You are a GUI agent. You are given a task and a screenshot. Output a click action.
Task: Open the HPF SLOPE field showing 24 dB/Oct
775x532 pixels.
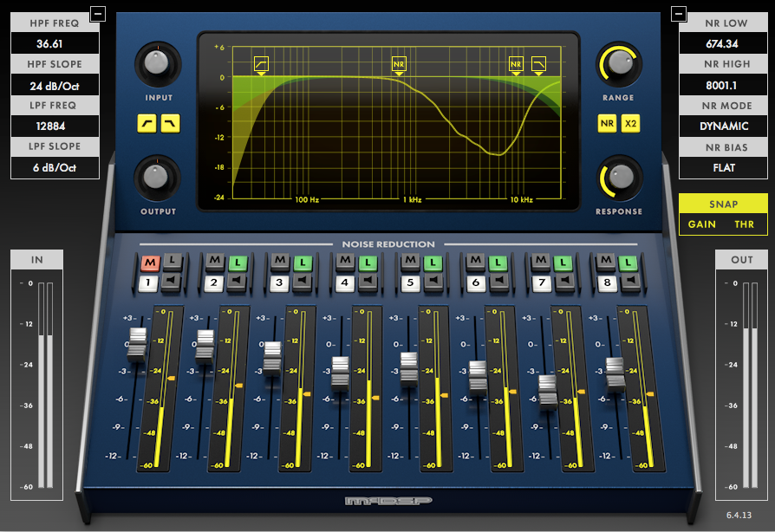(x=54, y=84)
